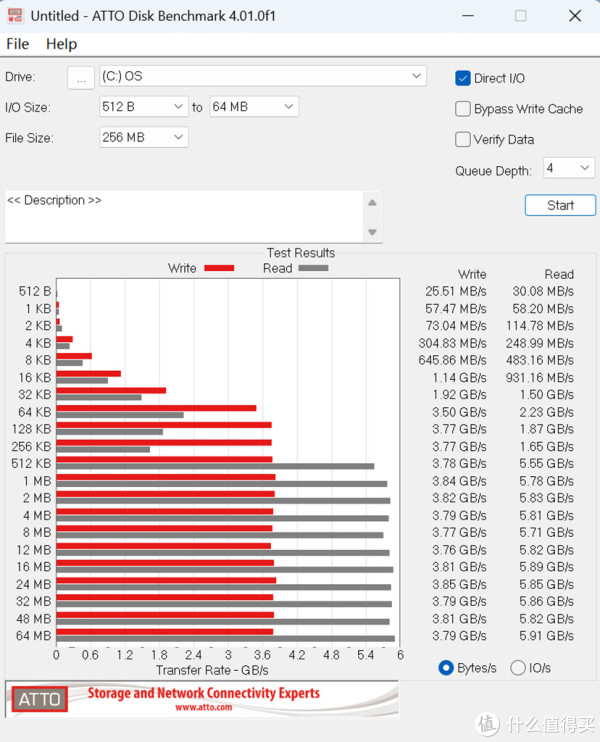Disable the Direct I/O checkbox
Viewport: 600px width, 742px height.
463,78
